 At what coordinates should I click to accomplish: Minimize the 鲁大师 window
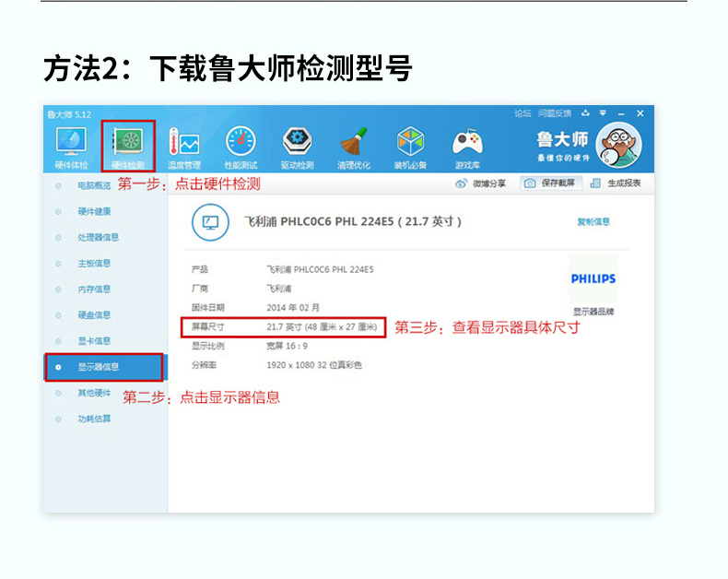[621, 113]
